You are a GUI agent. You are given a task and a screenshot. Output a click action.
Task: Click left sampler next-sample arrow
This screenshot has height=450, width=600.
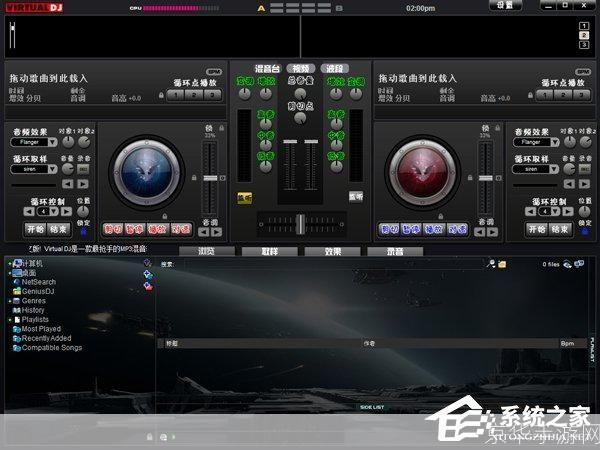coord(83,184)
